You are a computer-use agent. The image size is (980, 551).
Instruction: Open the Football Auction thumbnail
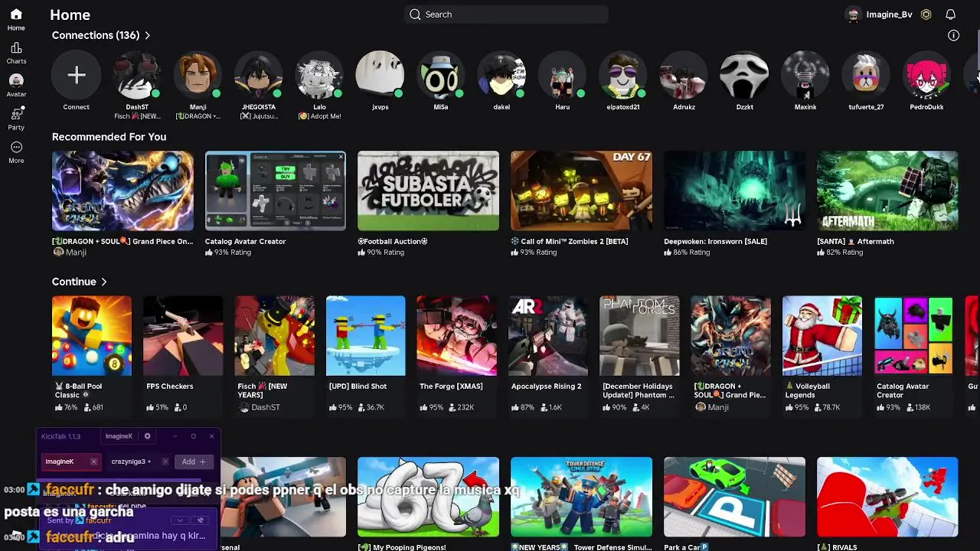pos(428,191)
